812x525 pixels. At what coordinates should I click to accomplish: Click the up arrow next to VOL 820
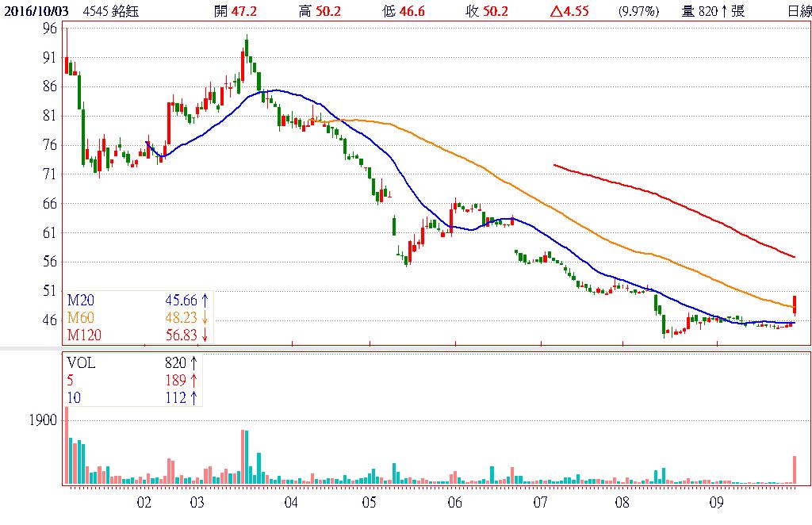pyautogui.click(x=194, y=362)
